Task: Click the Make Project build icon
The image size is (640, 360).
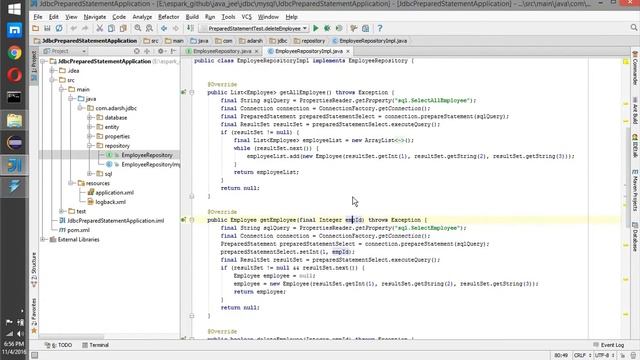Action: tap(190, 29)
